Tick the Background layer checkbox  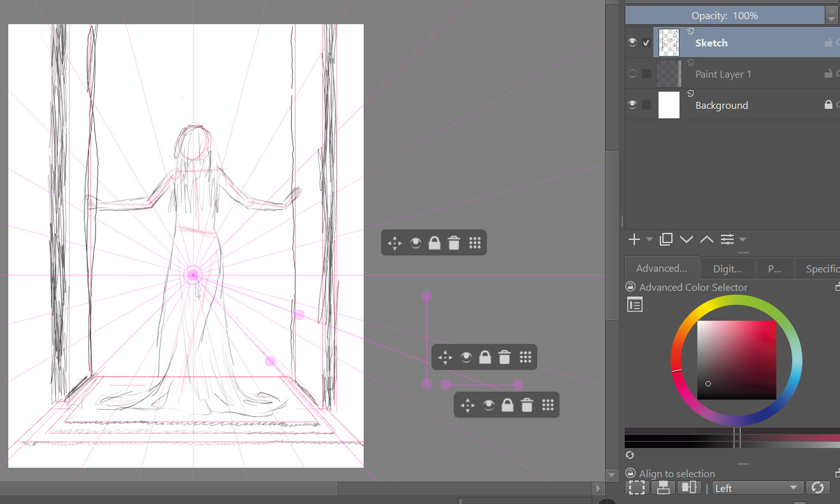pos(646,105)
